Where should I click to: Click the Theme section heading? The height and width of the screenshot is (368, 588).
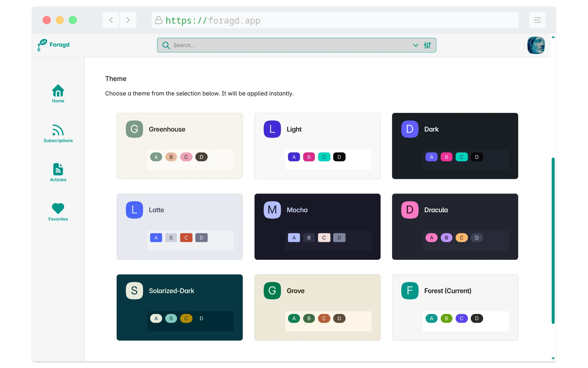coord(116,79)
